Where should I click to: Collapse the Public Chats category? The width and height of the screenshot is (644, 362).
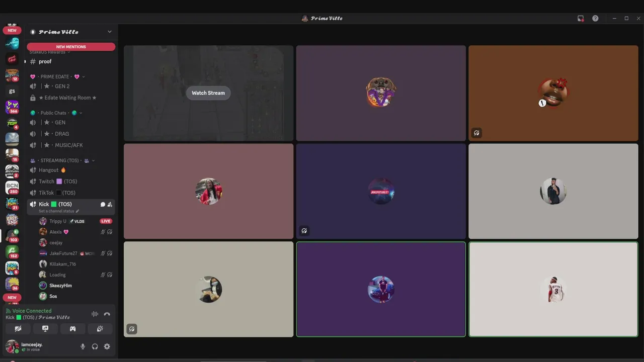tap(56, 113)
